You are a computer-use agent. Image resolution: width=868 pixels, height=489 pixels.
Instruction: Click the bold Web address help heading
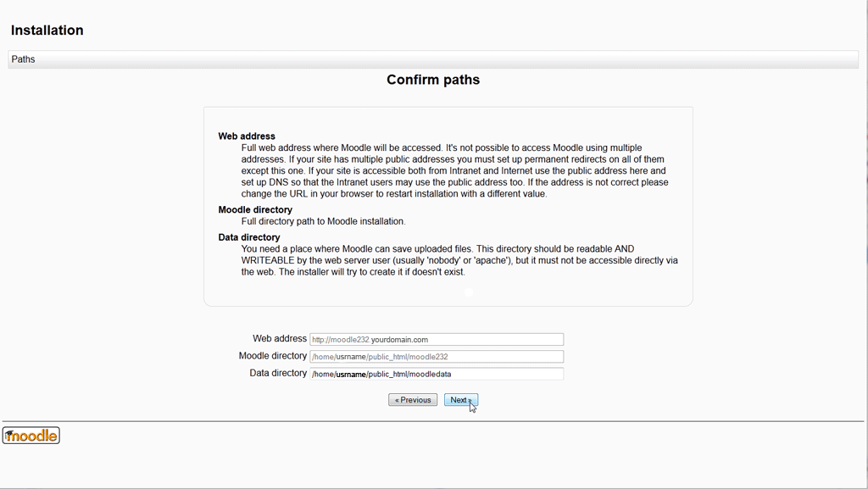[x=247, y=136]
